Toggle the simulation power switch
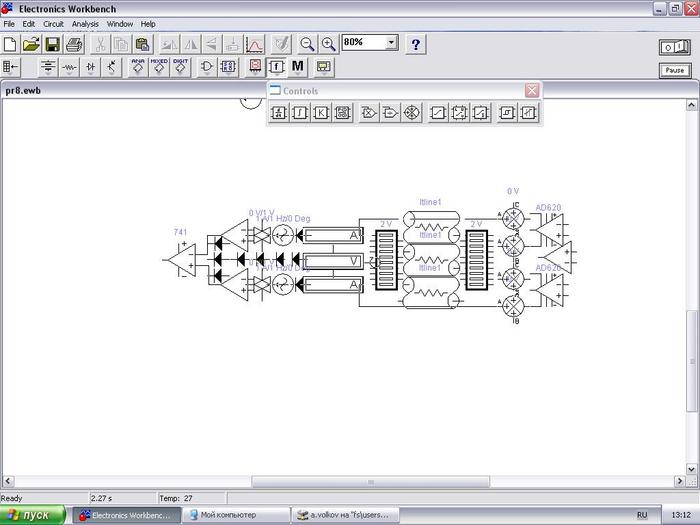700x525 pixels. [x=673, y=47]
